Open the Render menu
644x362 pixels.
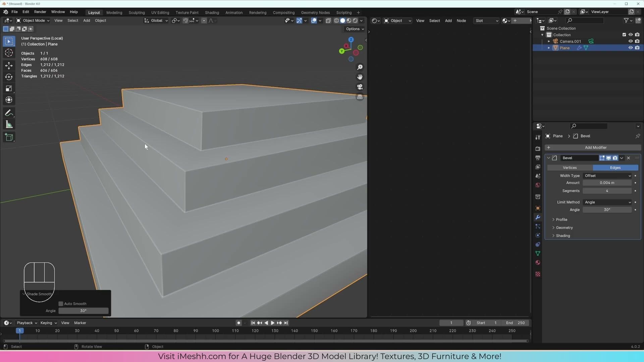[x=40, y=12]
